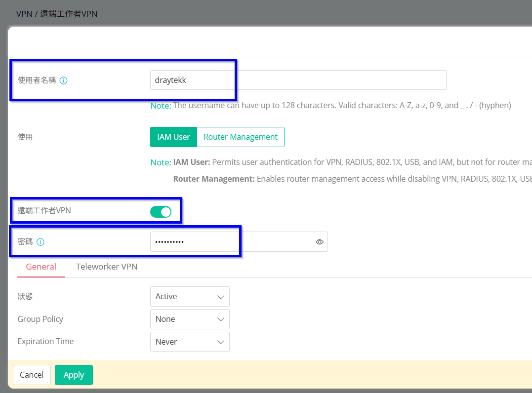The width and height of the screenshot is (532, 393).
Task: Click the Expiration Time label text
Action: [45, 341]
